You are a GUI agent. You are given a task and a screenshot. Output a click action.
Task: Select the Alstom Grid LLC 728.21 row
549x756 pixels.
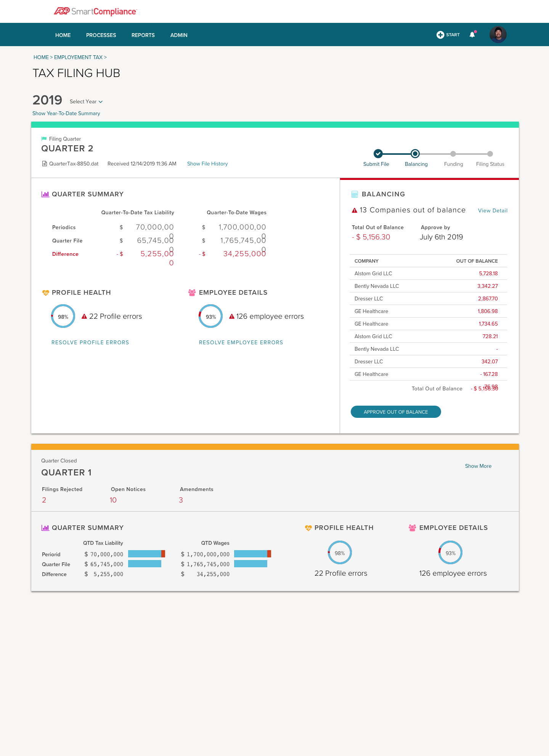[x=428, y=336]
